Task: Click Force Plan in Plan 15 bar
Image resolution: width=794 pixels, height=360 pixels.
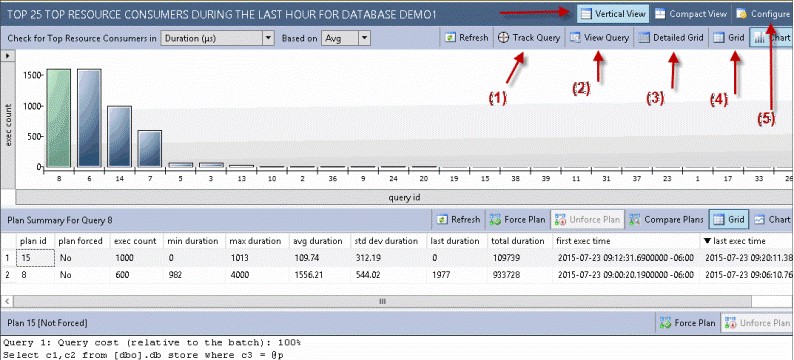Action: tap(687, 323)
